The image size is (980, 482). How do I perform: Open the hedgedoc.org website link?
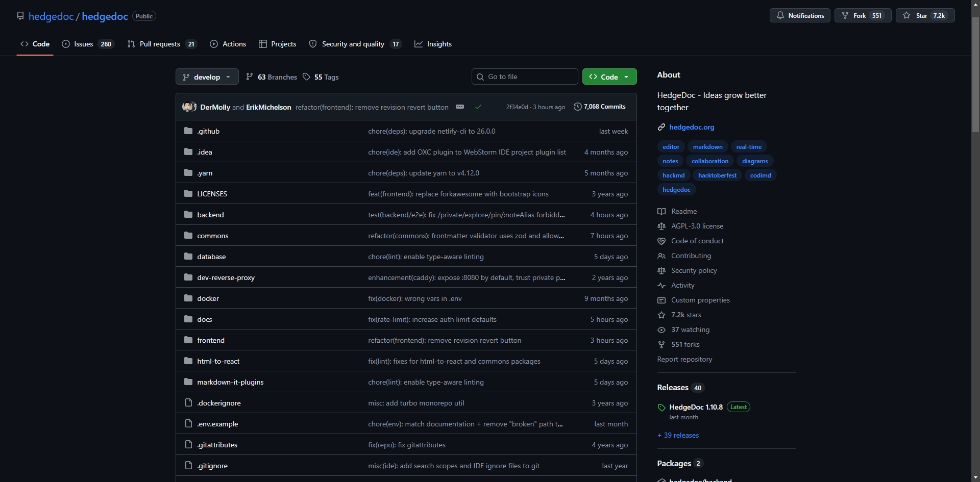tap(692, 128)
